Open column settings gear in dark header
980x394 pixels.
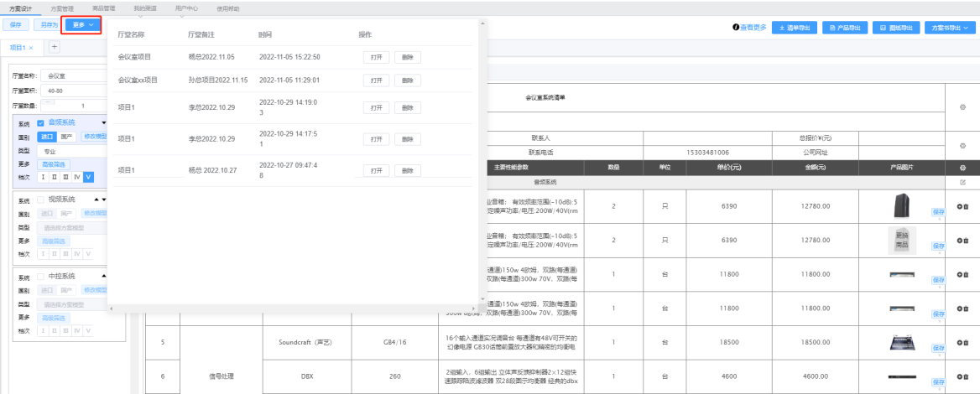tap(962, 168)
